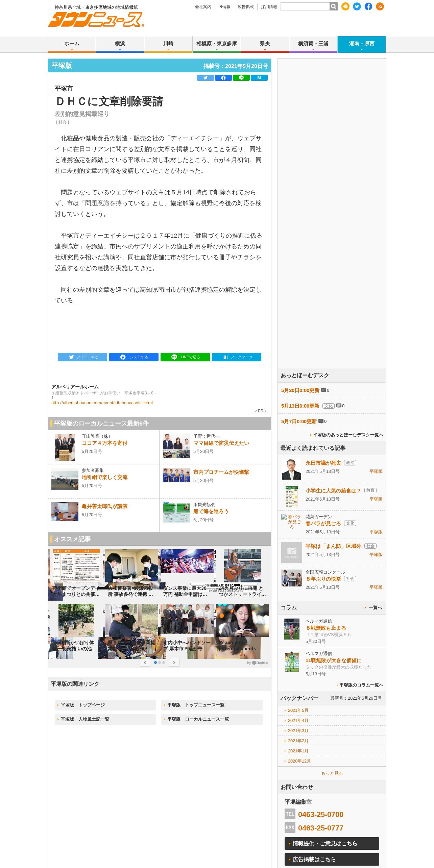Expand 湘南・県西 navigation menu
This screenshot has width=434, height=868.
(362, 44)
